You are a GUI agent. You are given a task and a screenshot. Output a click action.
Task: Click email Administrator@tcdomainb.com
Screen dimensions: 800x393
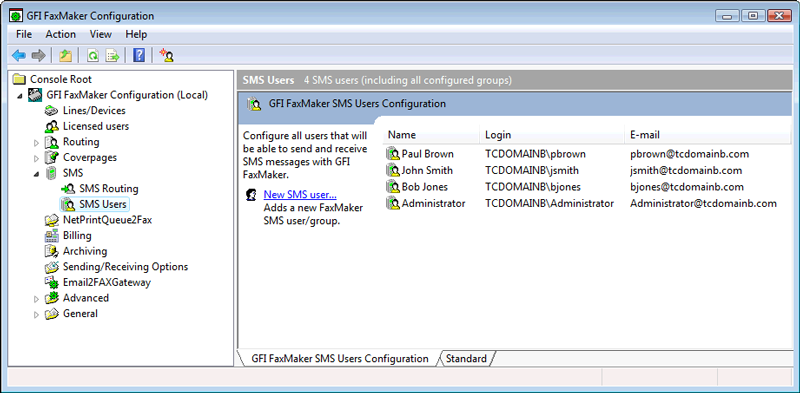point(703,204)
